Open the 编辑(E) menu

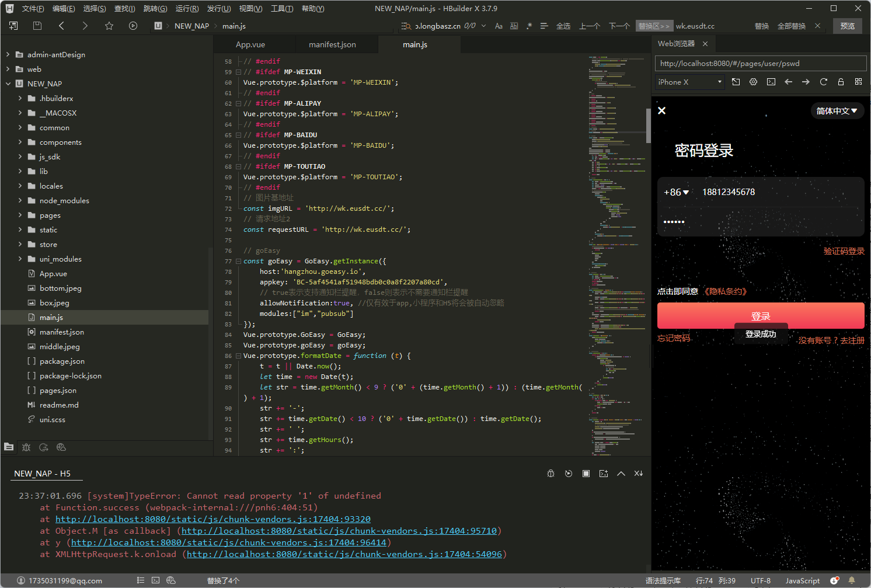[64, 8]
